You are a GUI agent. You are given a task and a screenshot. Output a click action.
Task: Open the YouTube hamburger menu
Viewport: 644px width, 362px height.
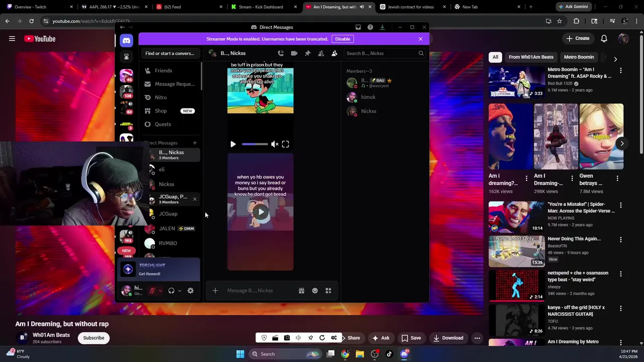[x=12, y=39]
